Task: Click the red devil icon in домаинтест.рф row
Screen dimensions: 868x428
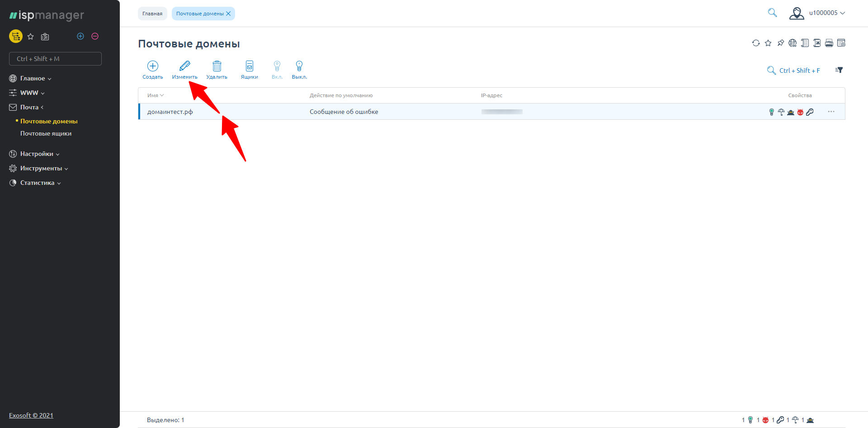Action: pyautogui.click(x=800, y=112)
